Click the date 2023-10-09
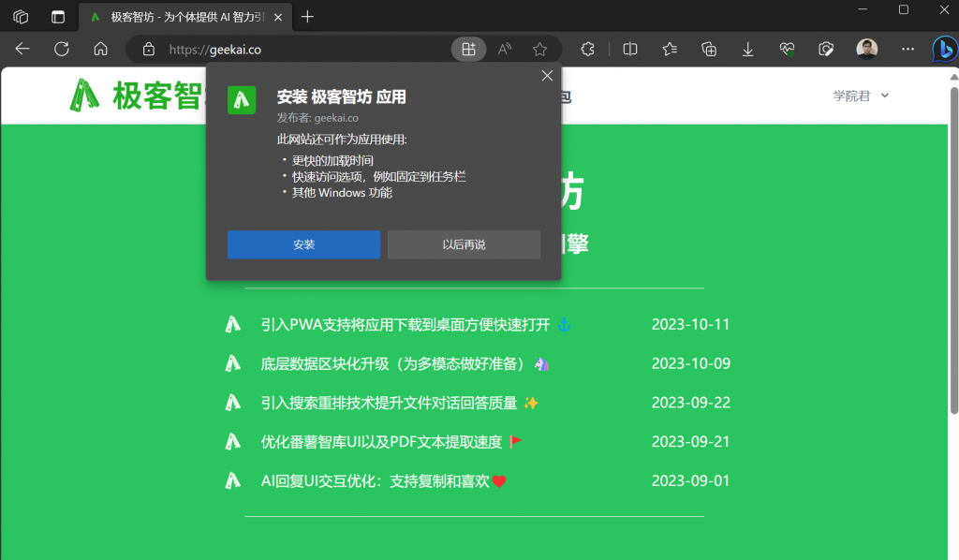This screenshot has height=560, width=959. click(x=690, y=363)
